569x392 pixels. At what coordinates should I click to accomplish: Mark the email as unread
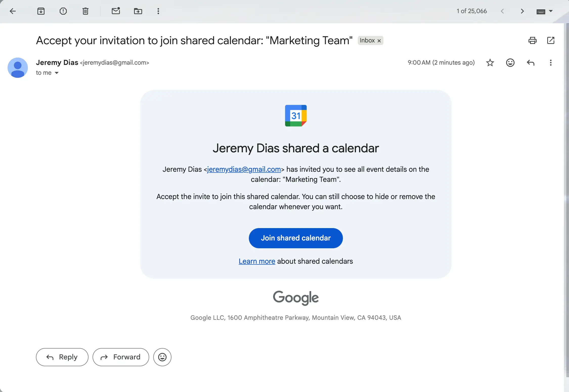tap(116, 11)
